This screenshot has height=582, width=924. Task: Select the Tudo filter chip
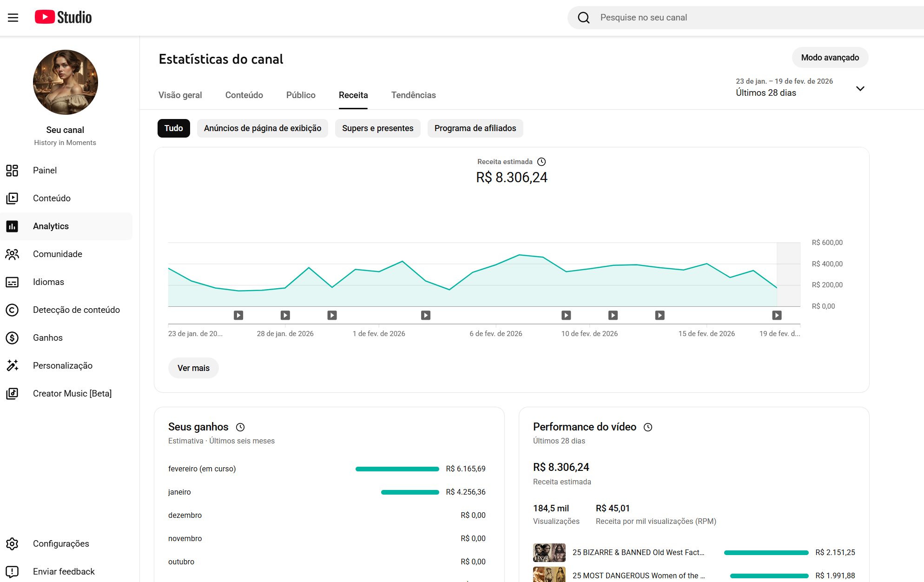pos(173,128)
